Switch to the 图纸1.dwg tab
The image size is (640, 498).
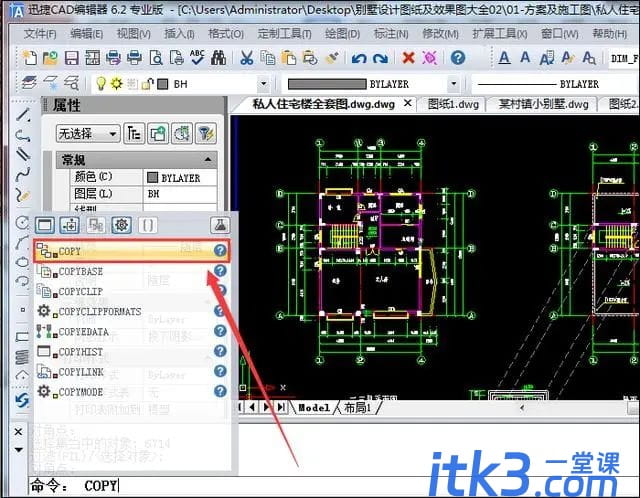453,104
